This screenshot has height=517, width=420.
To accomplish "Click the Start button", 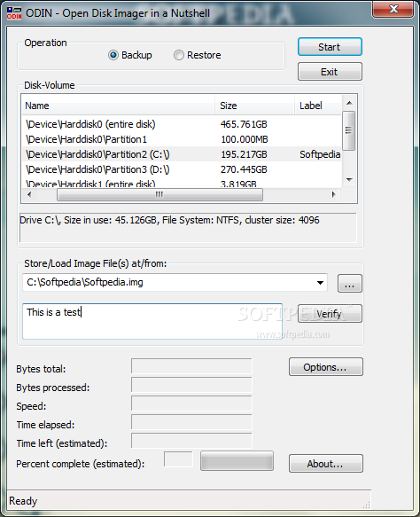I will click(x=330, y=47).
